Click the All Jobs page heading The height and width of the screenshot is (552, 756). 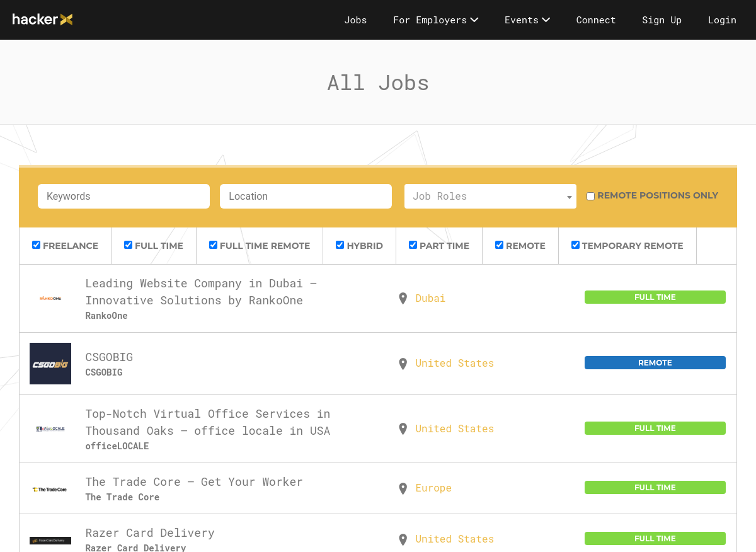pyautogui.click(x=378, y=83)
